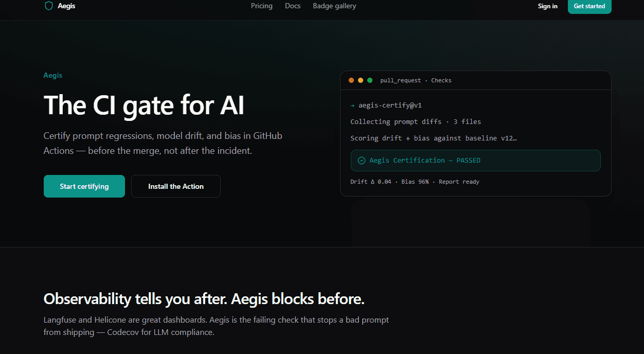This screenshot has height=354, width=644.
Task: Click the Aegis Certification — PASSED banner
Action: coord(476,161)
